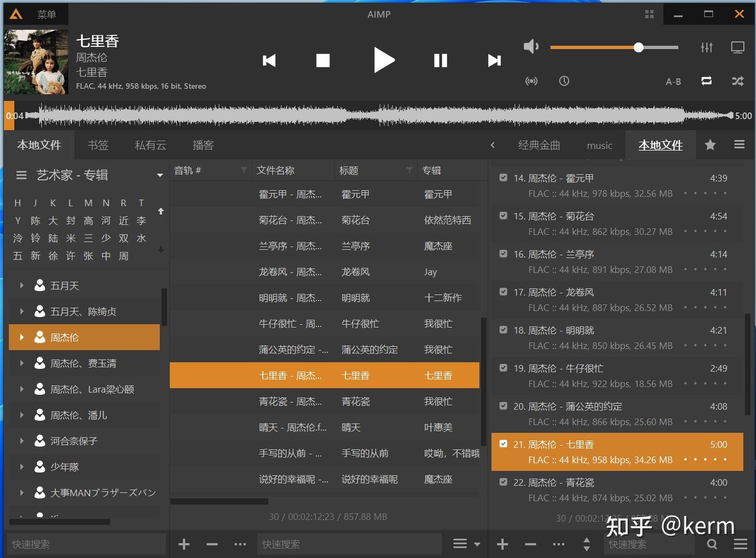Open the 艺术家 - 专辑 grouping dropdown
756x558 pixels.
[x=160, y=175]
